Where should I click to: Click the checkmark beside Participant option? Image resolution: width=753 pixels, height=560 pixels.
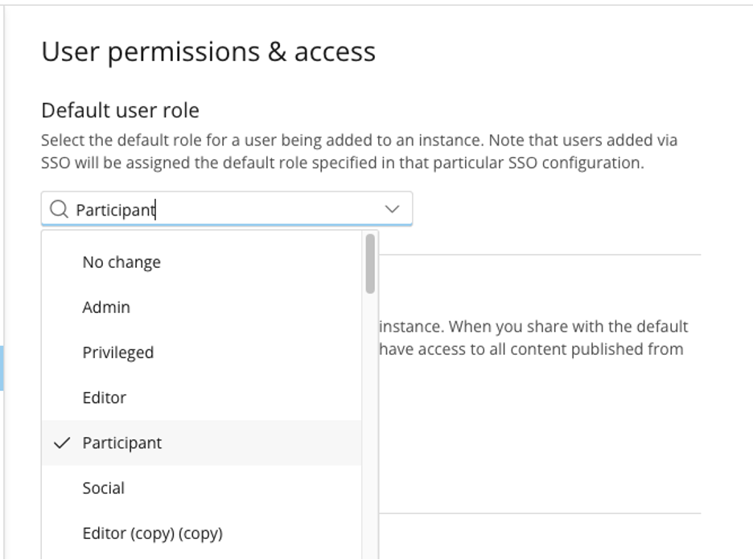tap(62, 443)
